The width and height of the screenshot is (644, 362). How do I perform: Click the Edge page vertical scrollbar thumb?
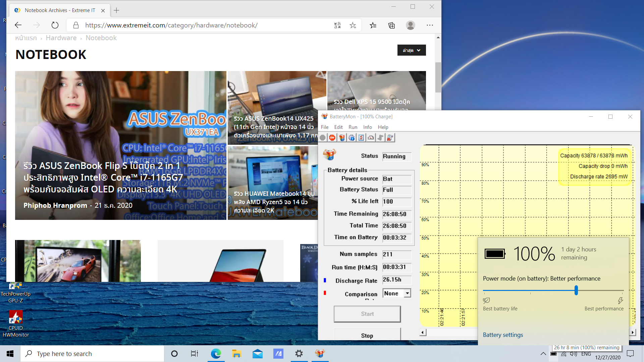click(438, 77)
